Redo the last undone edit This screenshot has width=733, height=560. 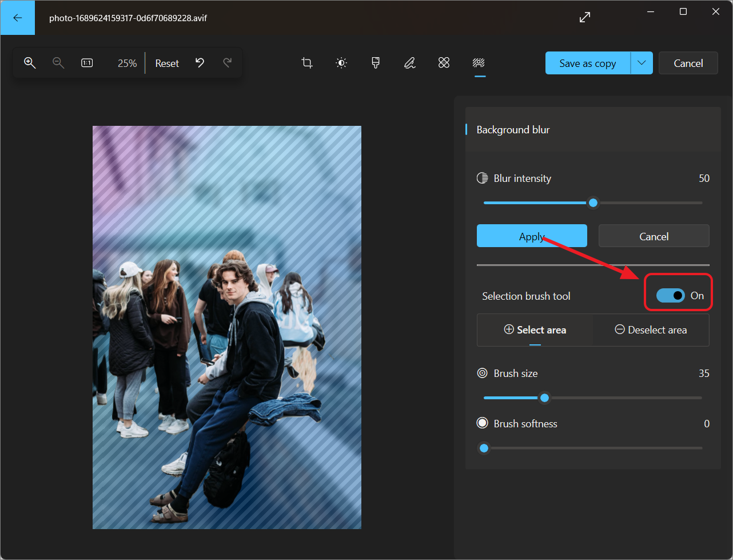click(x=228, y=63)
